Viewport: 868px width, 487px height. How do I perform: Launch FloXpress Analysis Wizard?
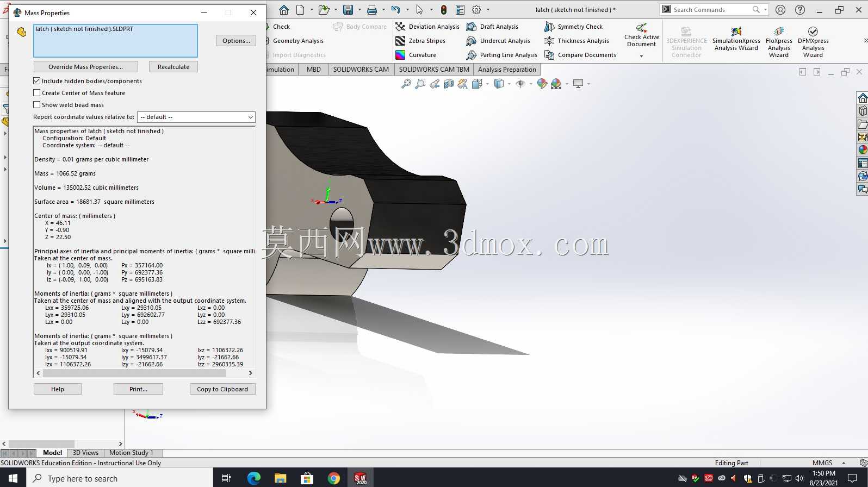[779, 41]
